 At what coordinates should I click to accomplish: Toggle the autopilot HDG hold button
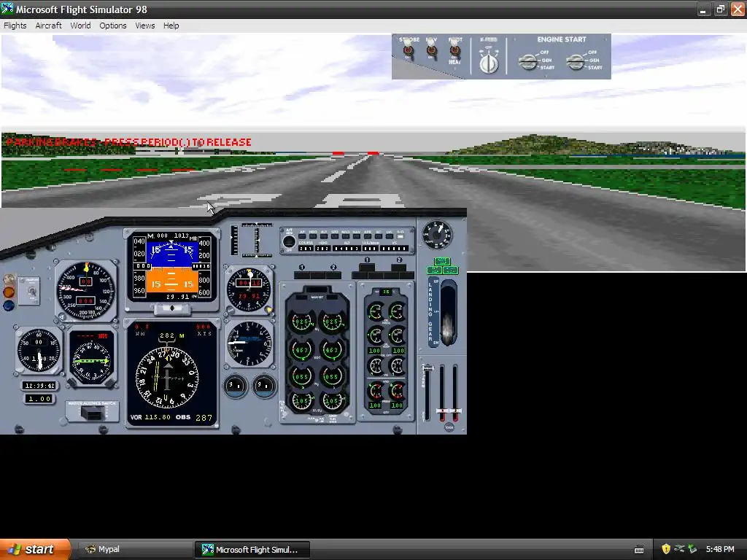(313, 236)
